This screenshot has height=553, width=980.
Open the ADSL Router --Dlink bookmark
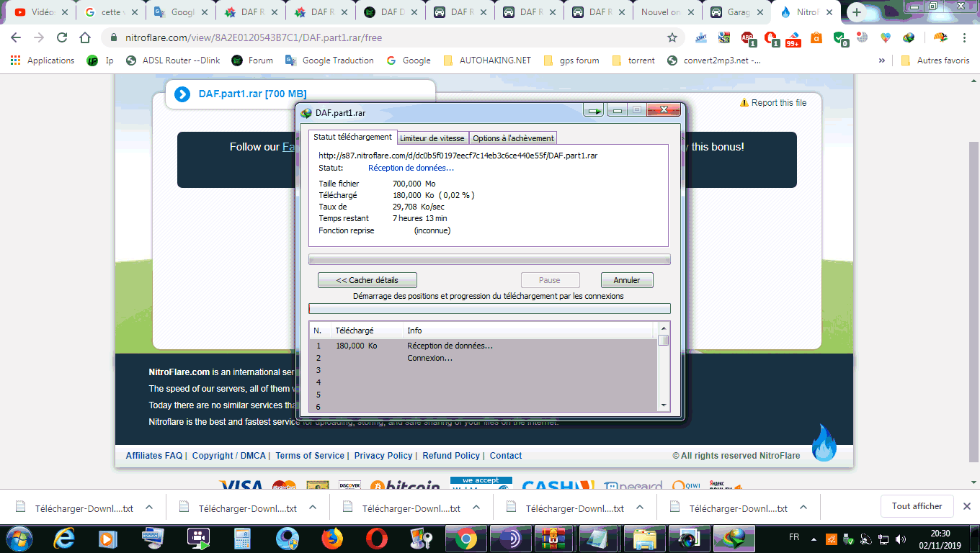[x=173, y=60]
